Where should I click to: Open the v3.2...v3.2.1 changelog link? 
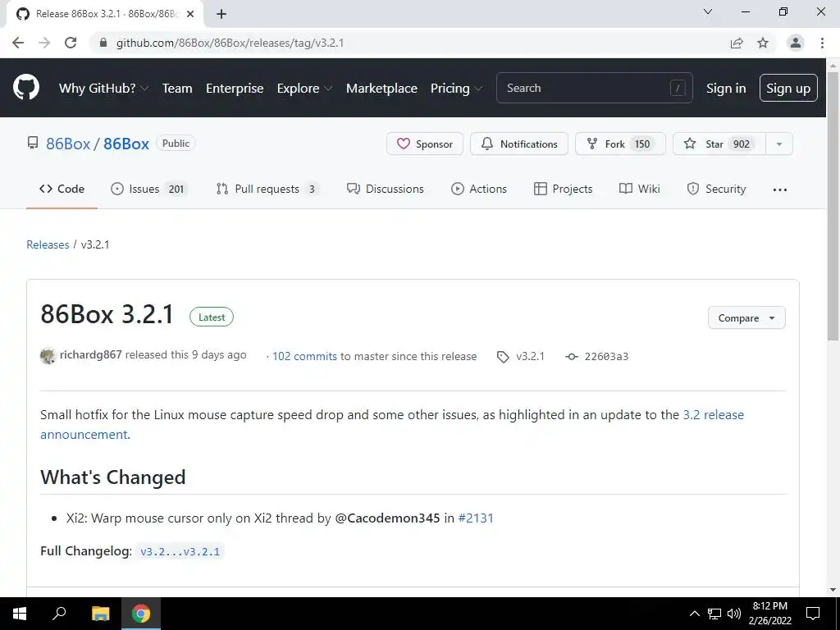coord(180,551)
